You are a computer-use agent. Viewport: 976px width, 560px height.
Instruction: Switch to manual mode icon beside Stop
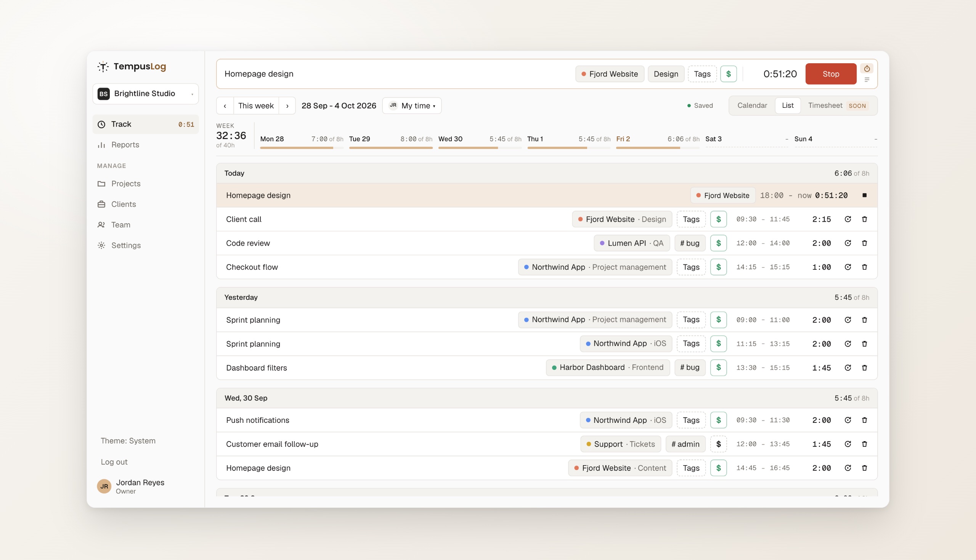(x=867, y=80)
